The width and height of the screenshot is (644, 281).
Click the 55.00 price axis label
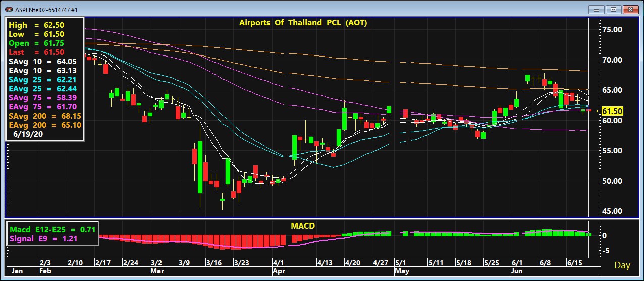tap(612, 151)
